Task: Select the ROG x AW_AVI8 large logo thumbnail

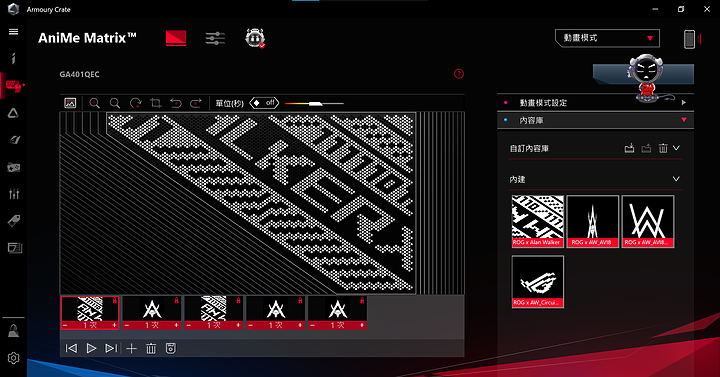Action: click(648, 221)
